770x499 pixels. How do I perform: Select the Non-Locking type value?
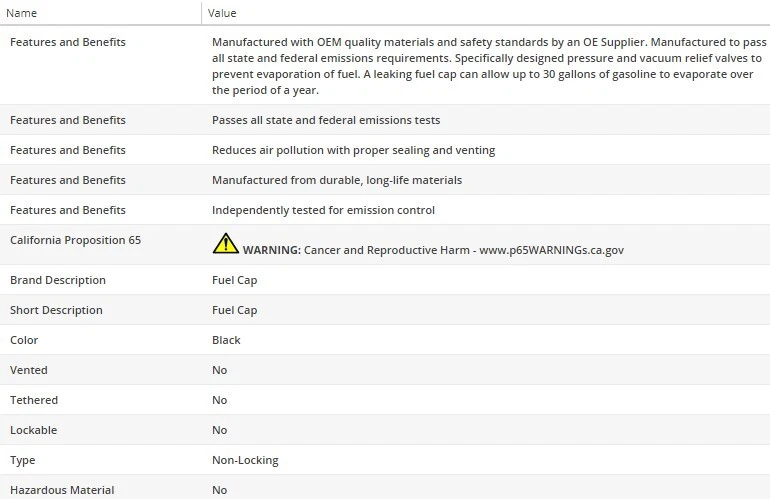coord(245,460)
